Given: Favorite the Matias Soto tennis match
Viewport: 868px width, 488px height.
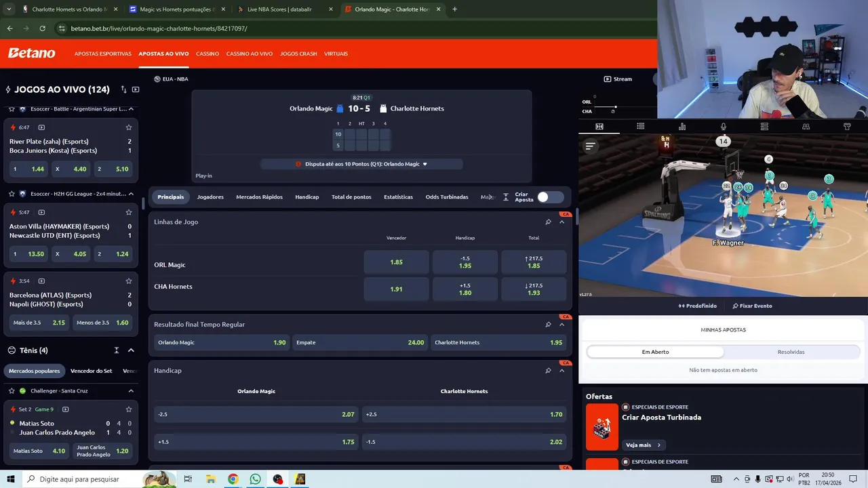Looking at the screenshot, I should click(129, 409).
